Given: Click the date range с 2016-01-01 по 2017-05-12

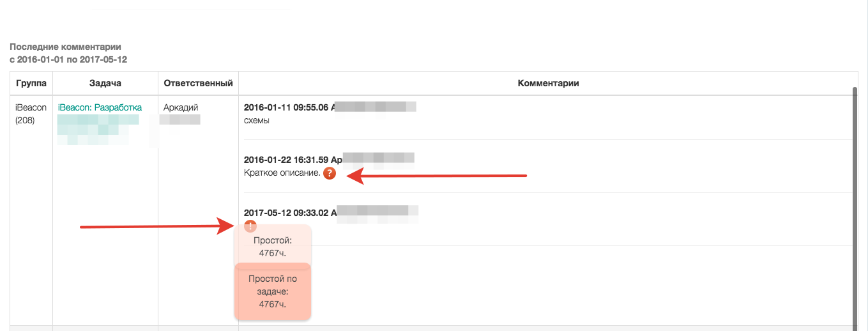Looking at the screenshot, I should (68, 59).
